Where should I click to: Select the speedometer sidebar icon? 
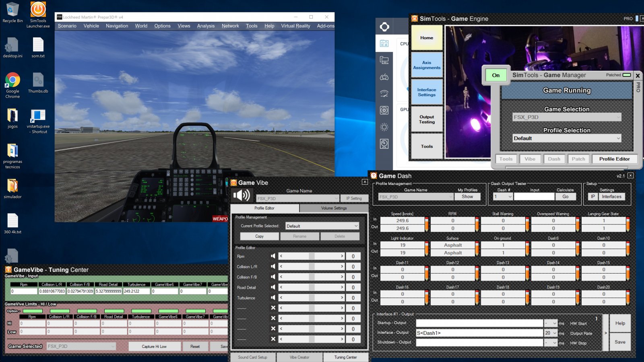click(x=384, y=94)
